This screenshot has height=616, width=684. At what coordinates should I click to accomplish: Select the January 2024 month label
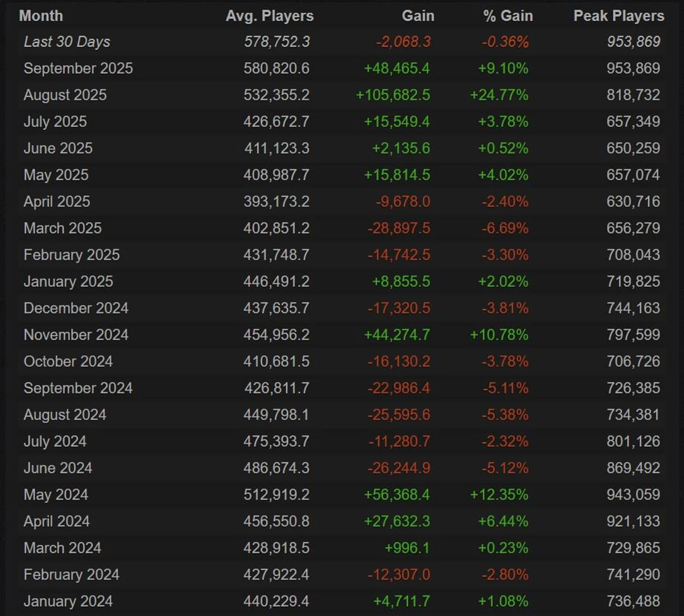click(68, 601)
